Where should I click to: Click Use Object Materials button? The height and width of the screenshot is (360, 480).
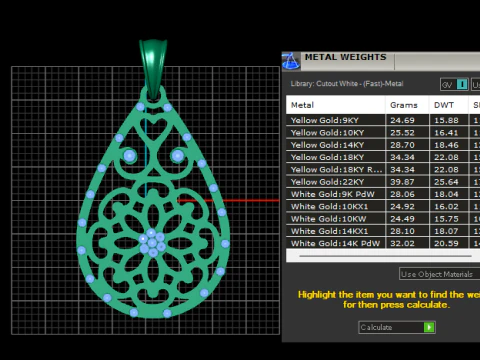[x=439, y=274]
